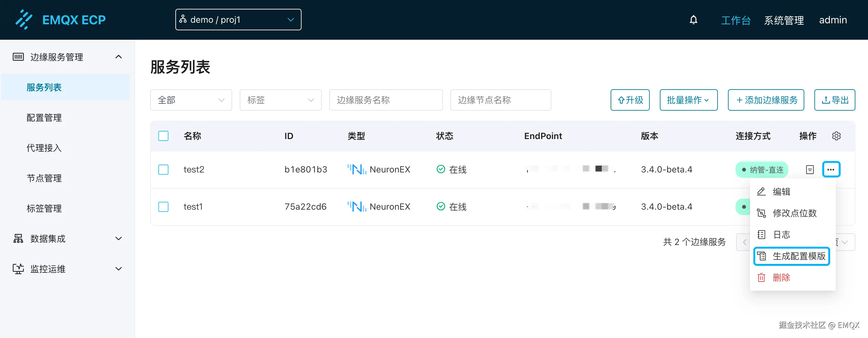Image resolution: width=868 pixels, height=338 pixels.
Task: Click the 边缘服务管理 sidebar icon
Action: (18, 57)
